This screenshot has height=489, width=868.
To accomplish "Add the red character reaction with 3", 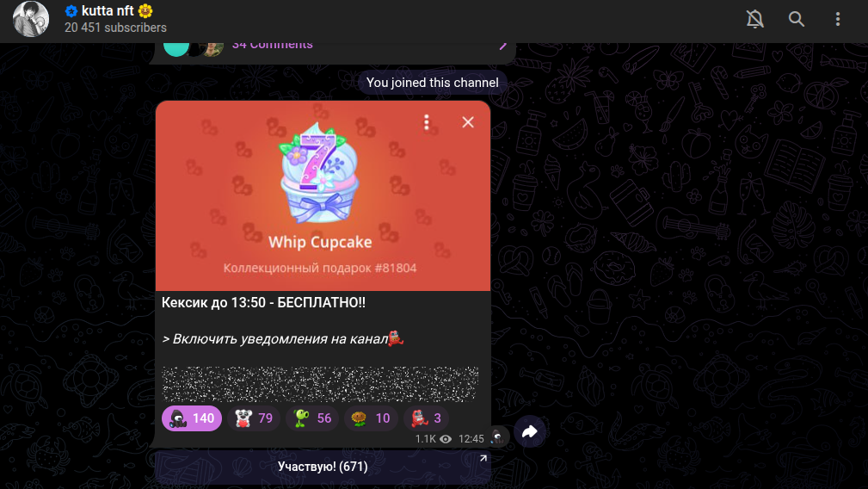I will pyautogui.click(x=426, y=418).
